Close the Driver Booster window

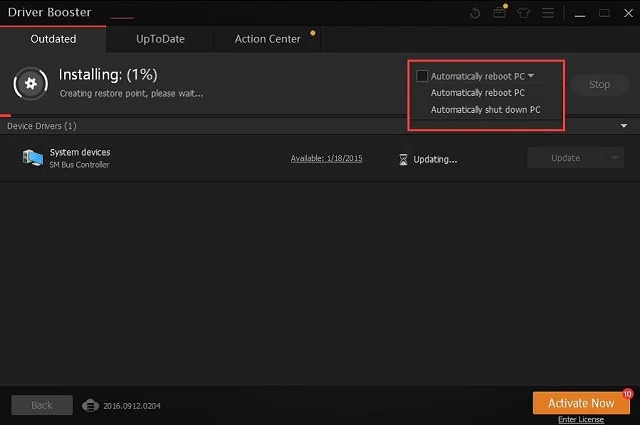pos(628,13)
